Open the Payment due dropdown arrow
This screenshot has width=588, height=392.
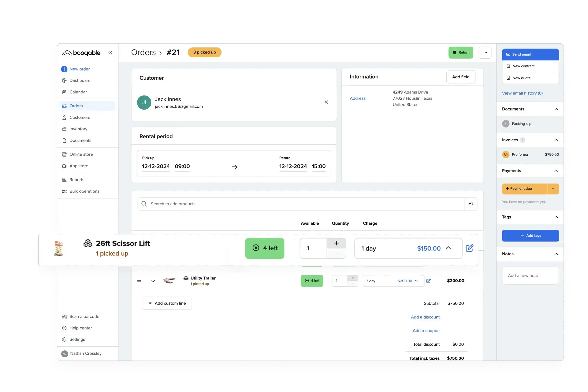[x=553, y=189]
